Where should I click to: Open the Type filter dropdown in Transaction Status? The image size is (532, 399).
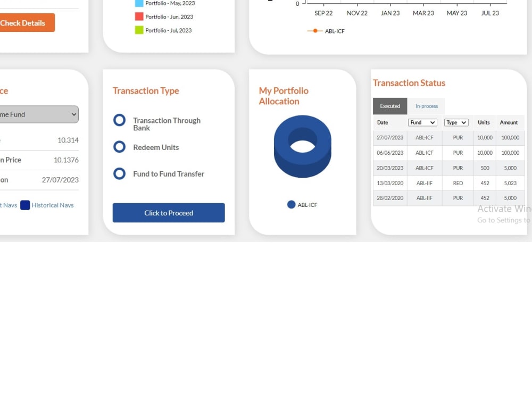[x=456, y=122]
